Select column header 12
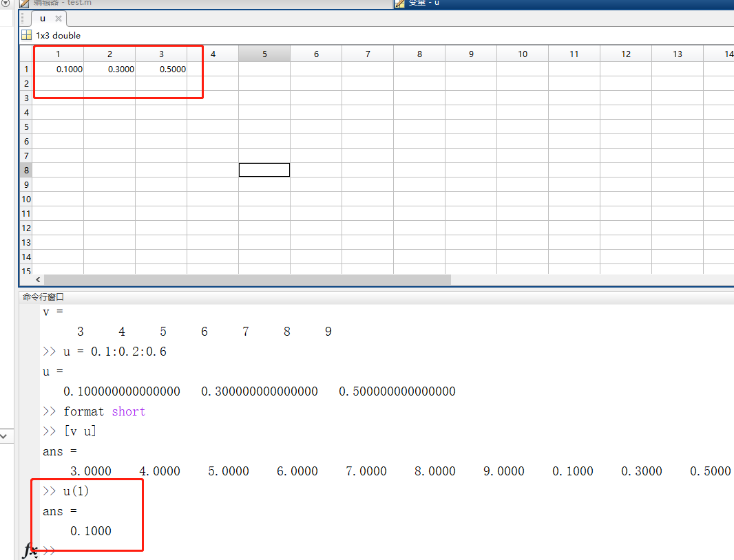The image size is (734, 560). point(626,54)
